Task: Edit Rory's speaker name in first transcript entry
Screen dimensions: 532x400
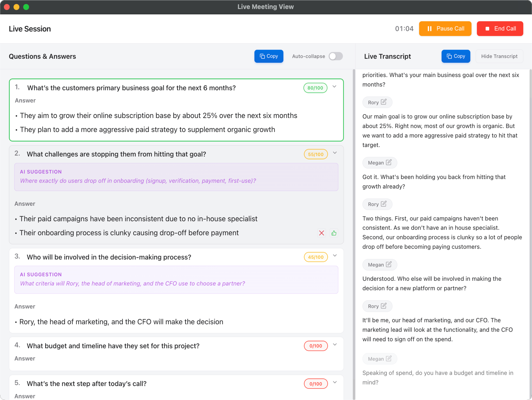Action: (384, 102)
